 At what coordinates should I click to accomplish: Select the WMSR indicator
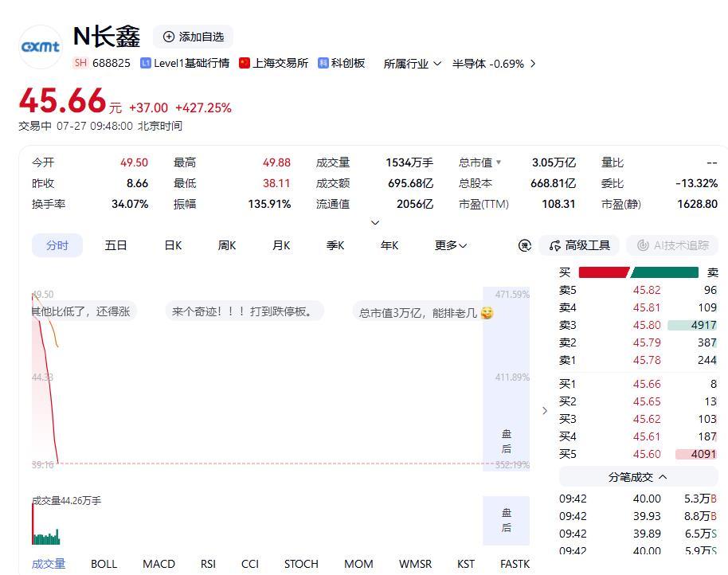[415, 564]
